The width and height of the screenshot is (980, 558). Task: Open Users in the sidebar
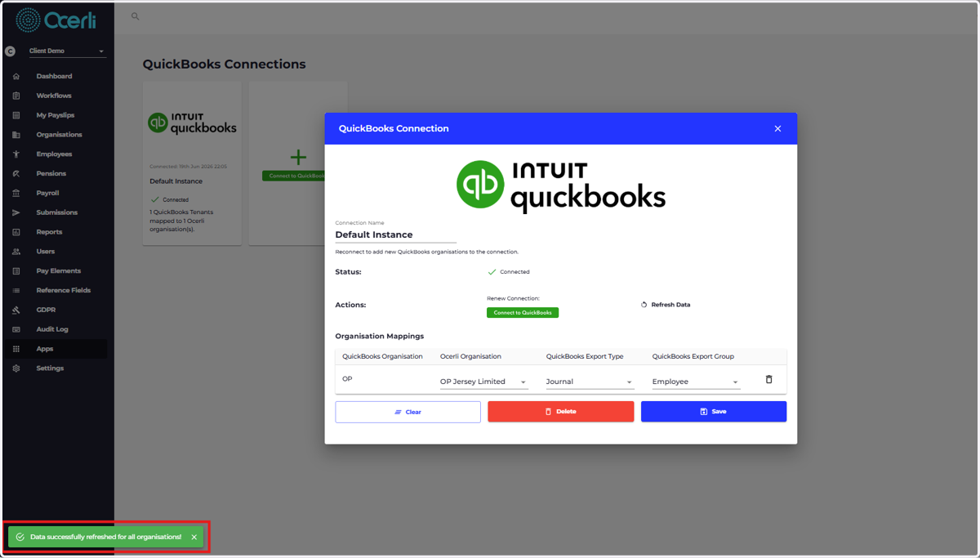tap(46, 252)
